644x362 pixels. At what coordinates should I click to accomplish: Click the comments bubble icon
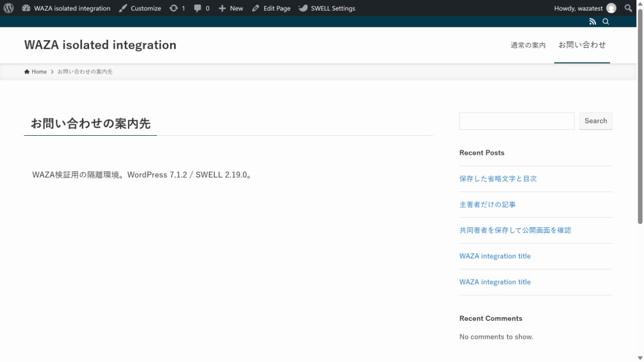click(x=198, y=8)
